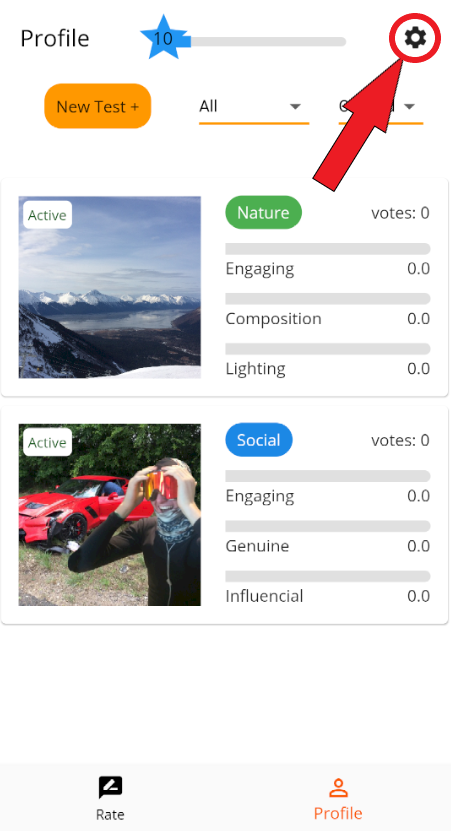Open settings via the gear icon
Screen dimensions: 451x831
coord(415,38)
